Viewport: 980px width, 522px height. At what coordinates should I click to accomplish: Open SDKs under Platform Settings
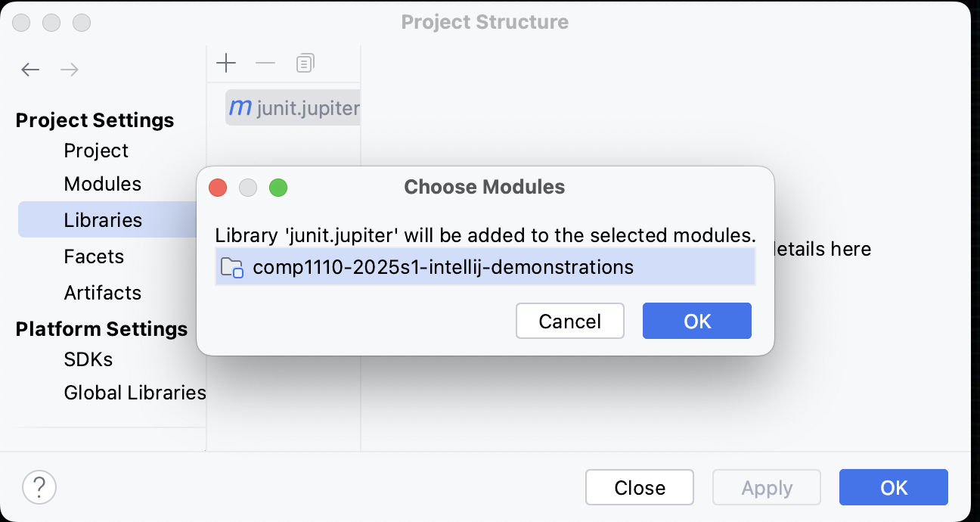88,359
